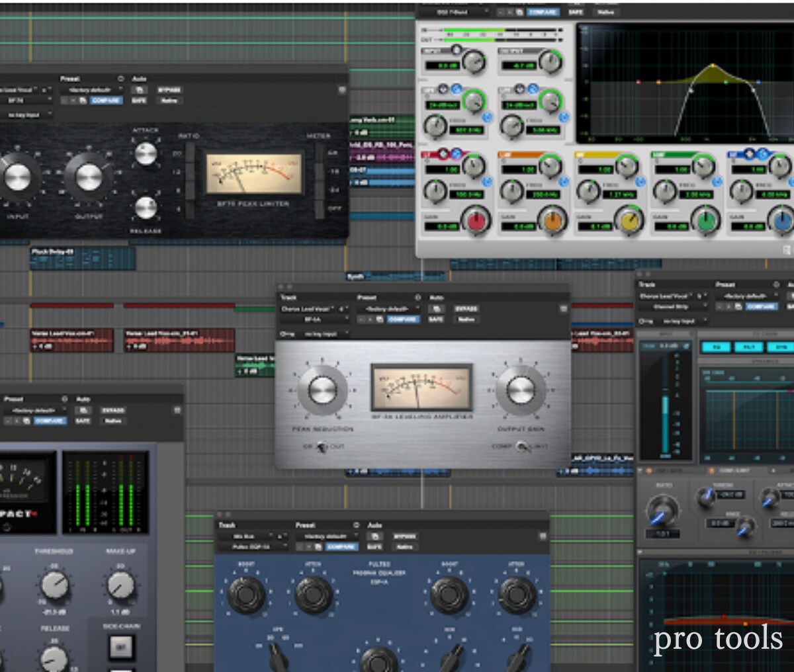Flip the GR/OUT switch on BF-3A
This screenshot has height=672, width=794.
322,447
